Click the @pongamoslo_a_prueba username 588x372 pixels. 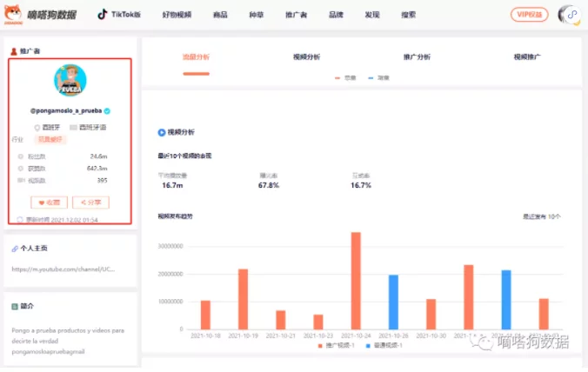[66, 111]
